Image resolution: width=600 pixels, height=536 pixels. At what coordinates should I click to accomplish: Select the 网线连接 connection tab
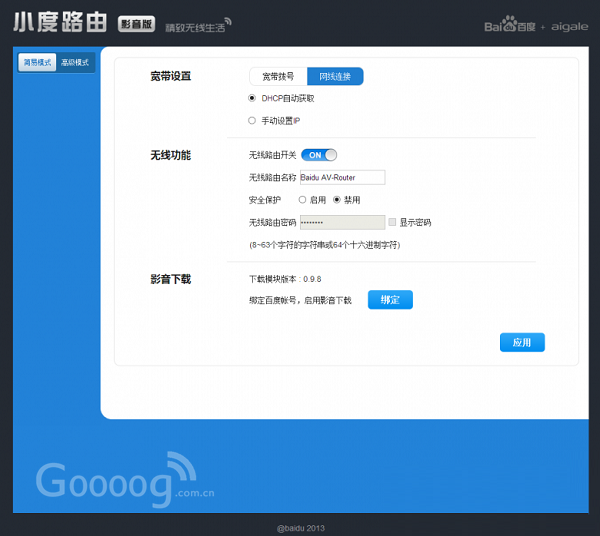click(335, 76)
